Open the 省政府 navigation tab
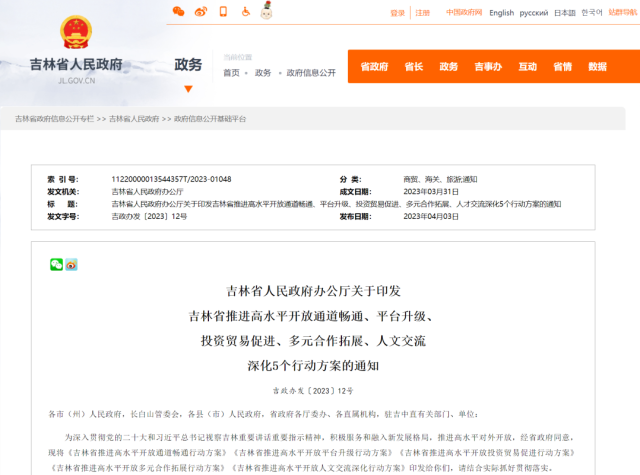Screen dimensions: 640x475 [x=373, y=67]
